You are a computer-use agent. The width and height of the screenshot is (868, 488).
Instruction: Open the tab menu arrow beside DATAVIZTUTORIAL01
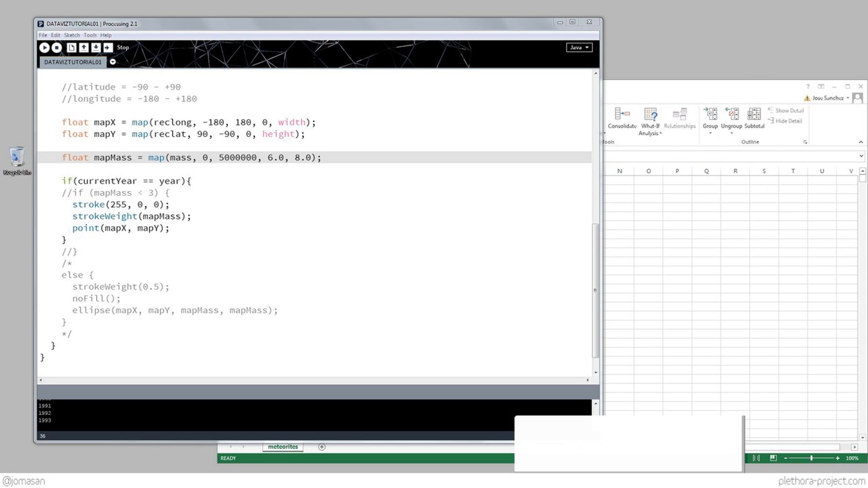(x=113, y=62)
